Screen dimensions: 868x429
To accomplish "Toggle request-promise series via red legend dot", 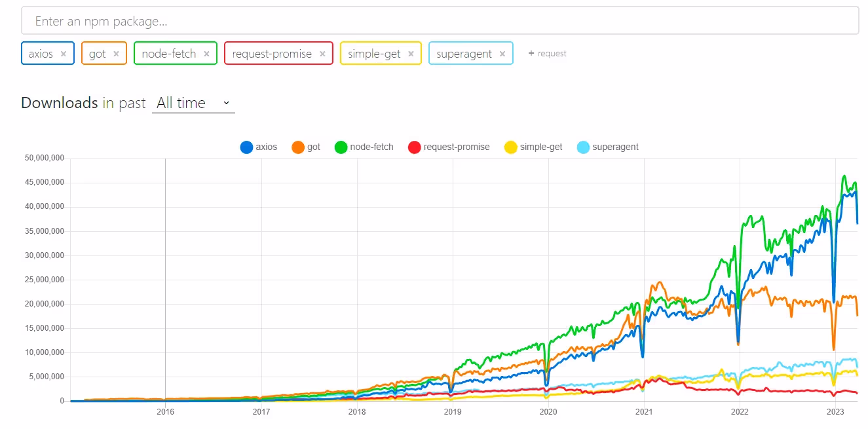I will tap(414, 147).
